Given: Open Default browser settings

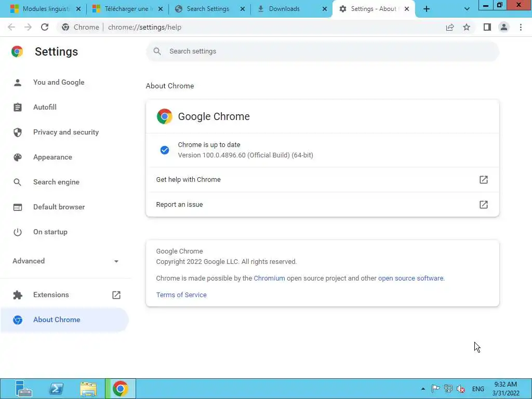Looking at the screenshot, I should pyautogui.click(x=59, y=207).
